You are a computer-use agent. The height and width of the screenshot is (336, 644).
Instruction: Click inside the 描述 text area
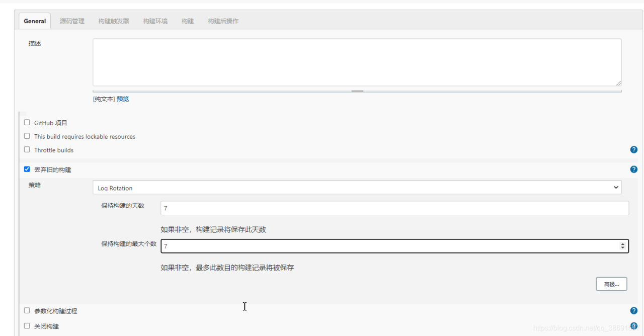pos(357,62)
